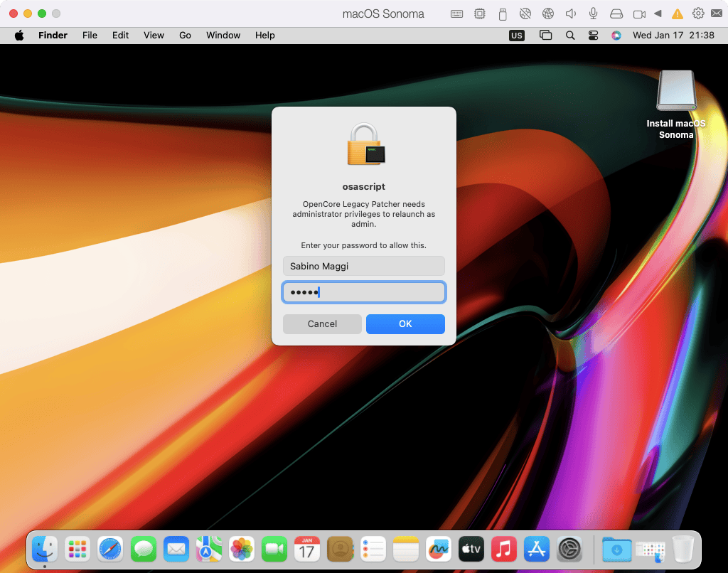This screenshot has width=728, height=573.
Task: Click the password input field
Action: (364, 292)
